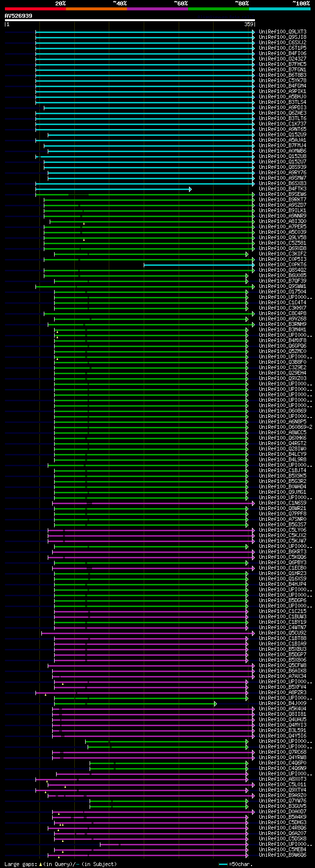Click the purple ~60% identity legend segment
Image resolution: width=315 pixels, height=868 pixels.
pyautogui.click(x=157, y=9)
